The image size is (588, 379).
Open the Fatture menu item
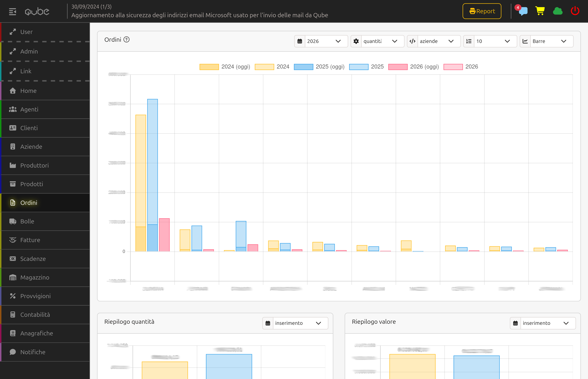coord(30,240)
